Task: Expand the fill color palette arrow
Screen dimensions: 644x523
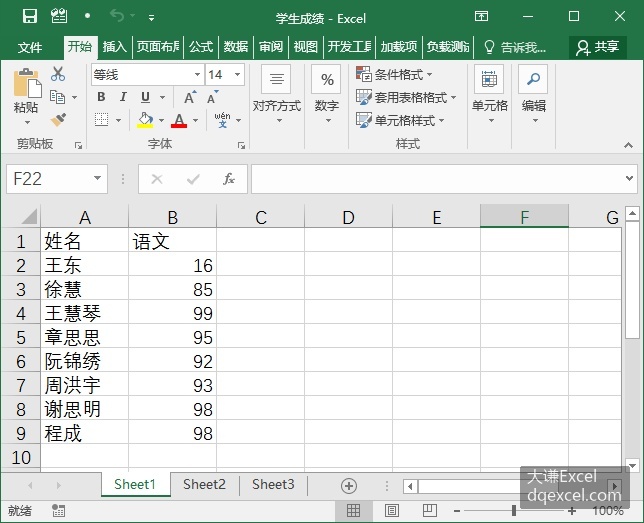Action: click(161, 120)
